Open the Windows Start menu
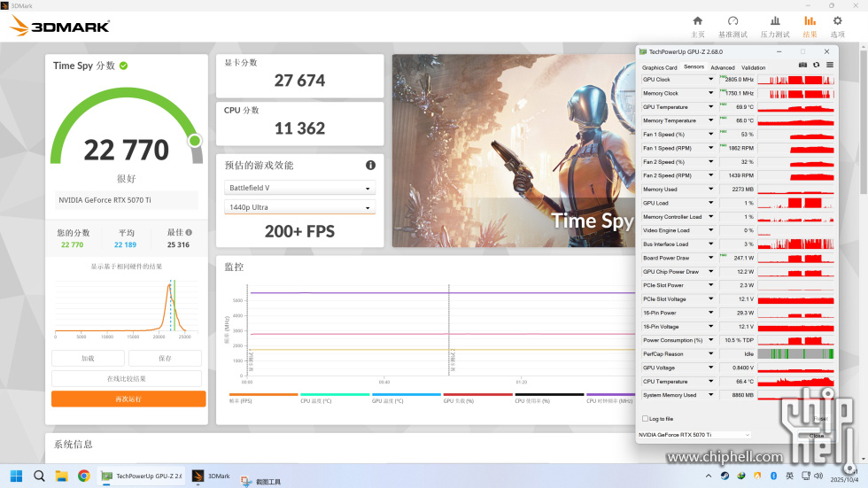868x488 pixels. (x=17, y=476)
